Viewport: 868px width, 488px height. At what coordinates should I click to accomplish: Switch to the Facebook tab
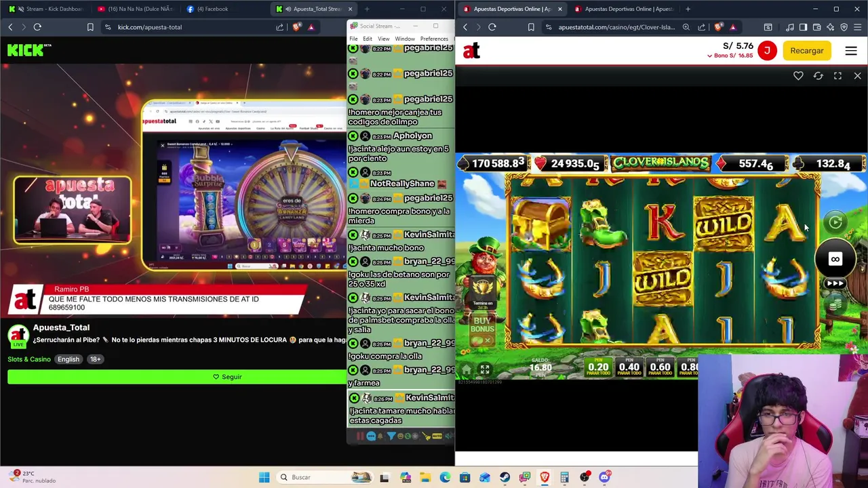[224, 9]
